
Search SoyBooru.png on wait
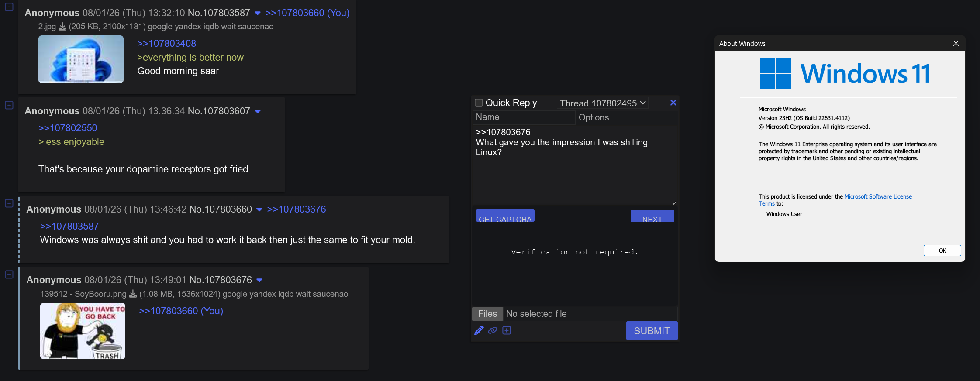pos(304,294)
